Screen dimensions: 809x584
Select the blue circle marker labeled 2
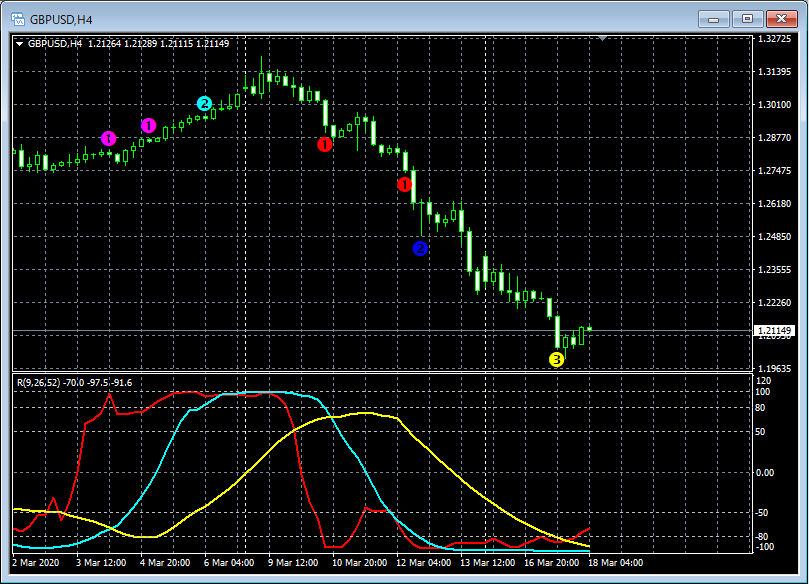coord(420,248)
